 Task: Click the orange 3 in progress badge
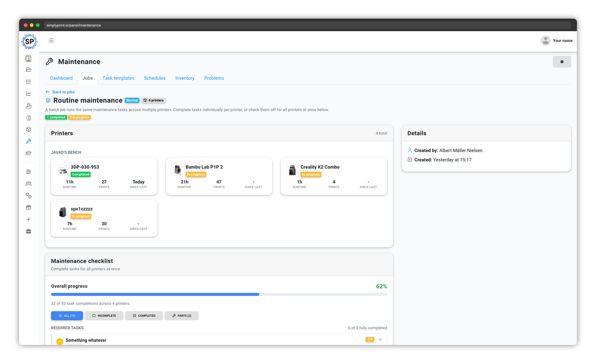click(79, 117)
